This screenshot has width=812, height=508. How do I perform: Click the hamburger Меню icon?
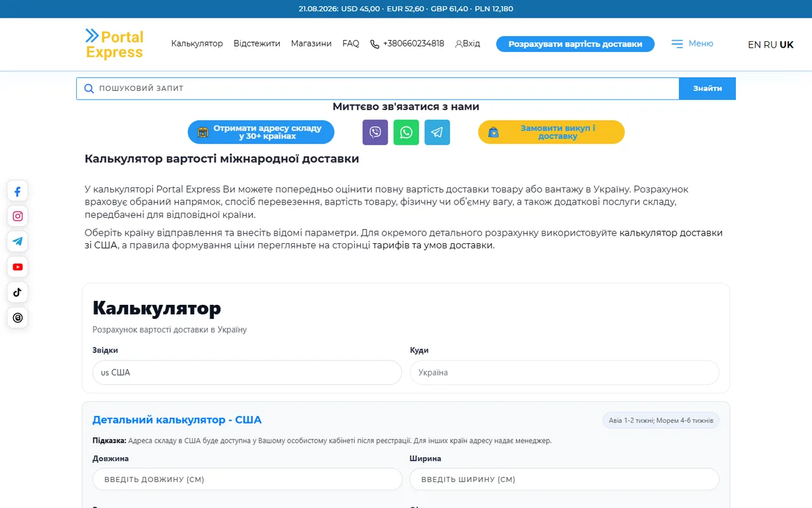(x=678, y=44)
